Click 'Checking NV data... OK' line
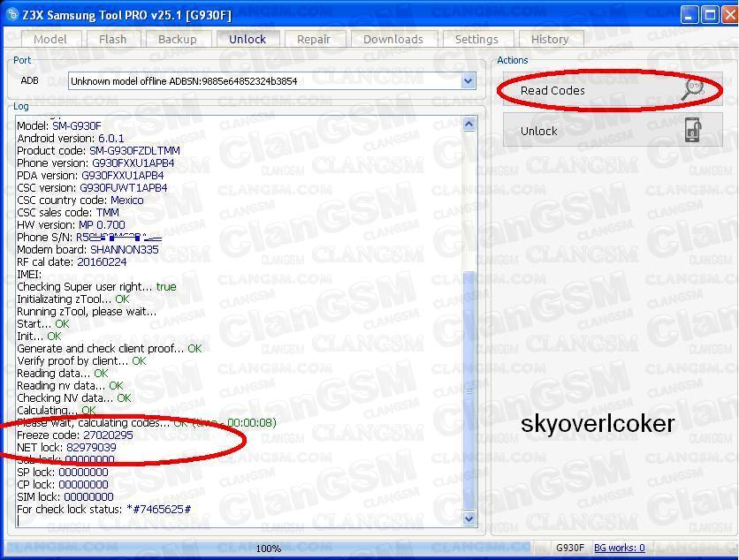 point(74,398)
